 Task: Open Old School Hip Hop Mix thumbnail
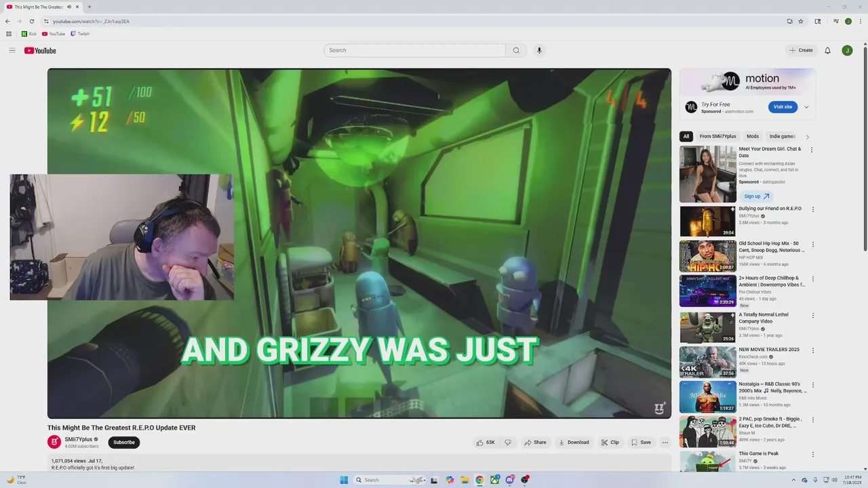(x=708, y=256)
